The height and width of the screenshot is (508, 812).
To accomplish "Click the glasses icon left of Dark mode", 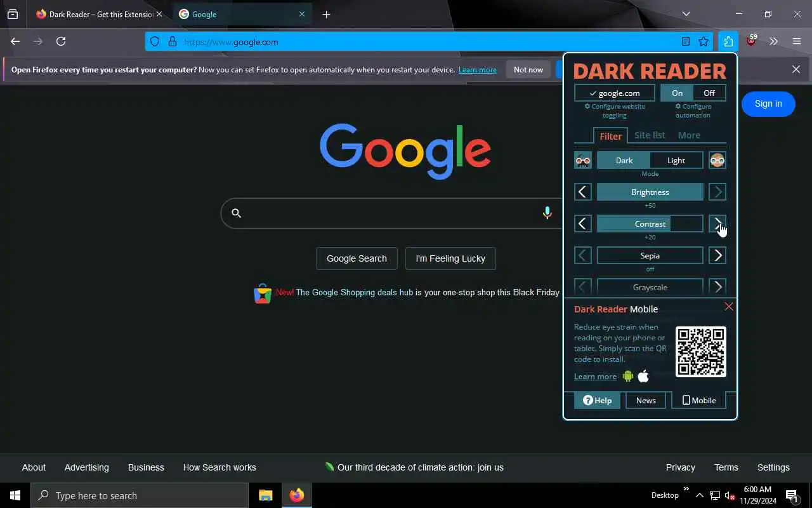I will [582, 160].
